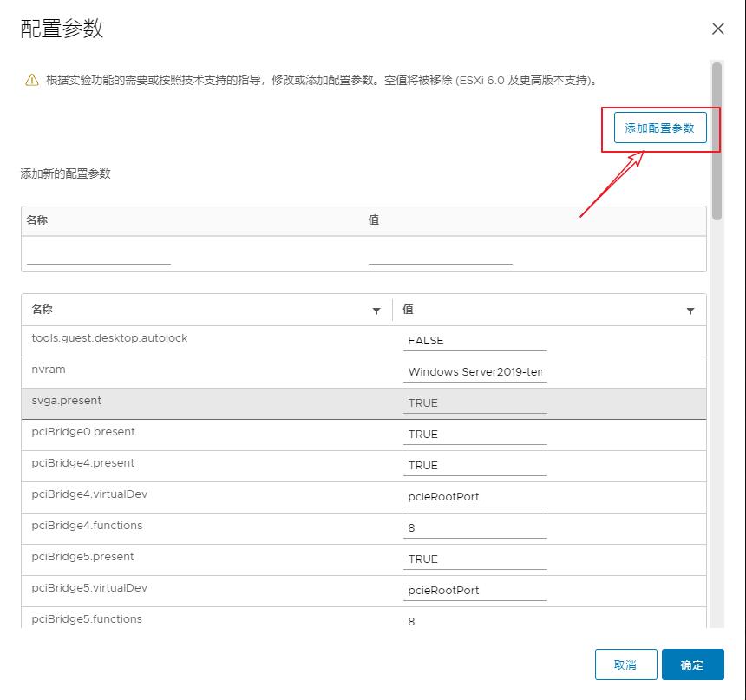Edit the pciBridge5.virtualDev value field
This screenshot has width=746, height=700.
click(474, 591)
